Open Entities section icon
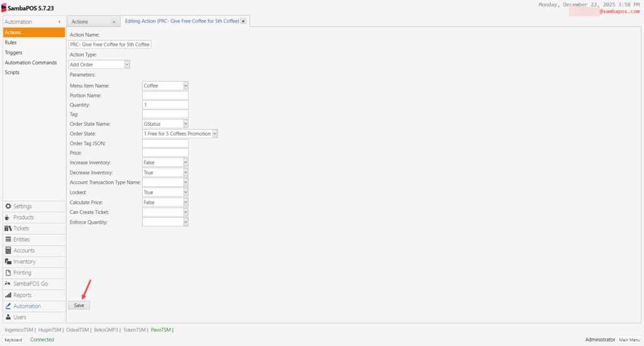Screen dimensions: 644x346 [x=8, y=240]
